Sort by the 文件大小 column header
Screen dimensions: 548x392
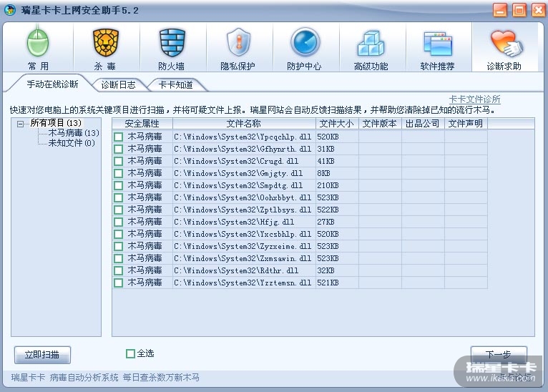pos(337,124)
